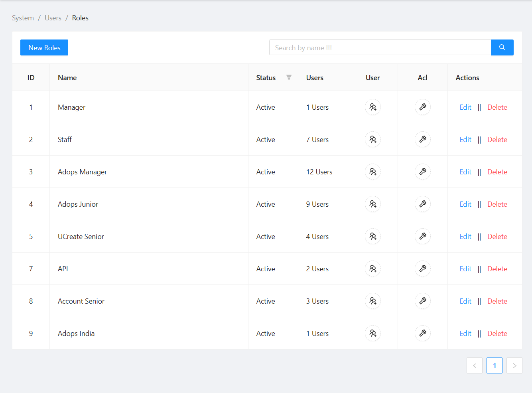Open the Status column filter icon

289,77
